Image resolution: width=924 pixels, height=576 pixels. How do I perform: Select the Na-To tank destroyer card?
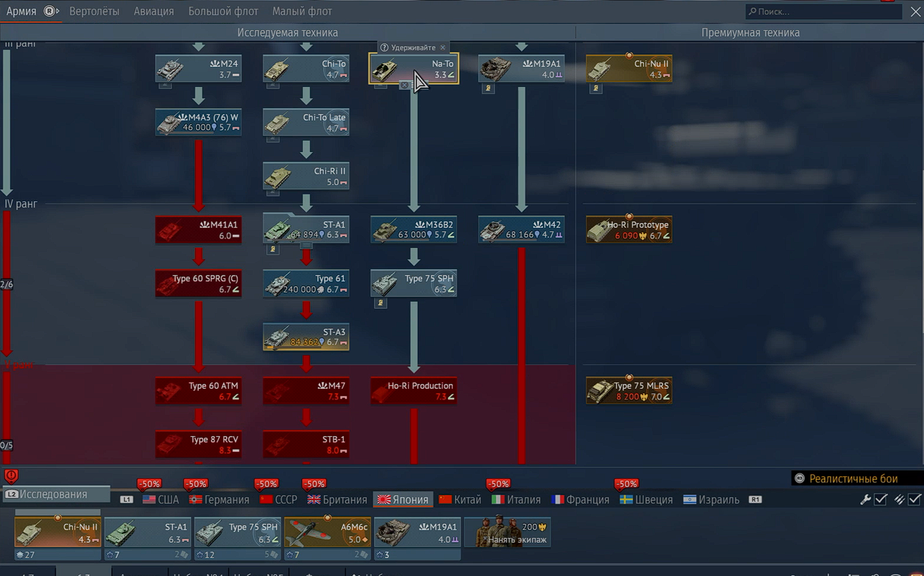(414, 69)
